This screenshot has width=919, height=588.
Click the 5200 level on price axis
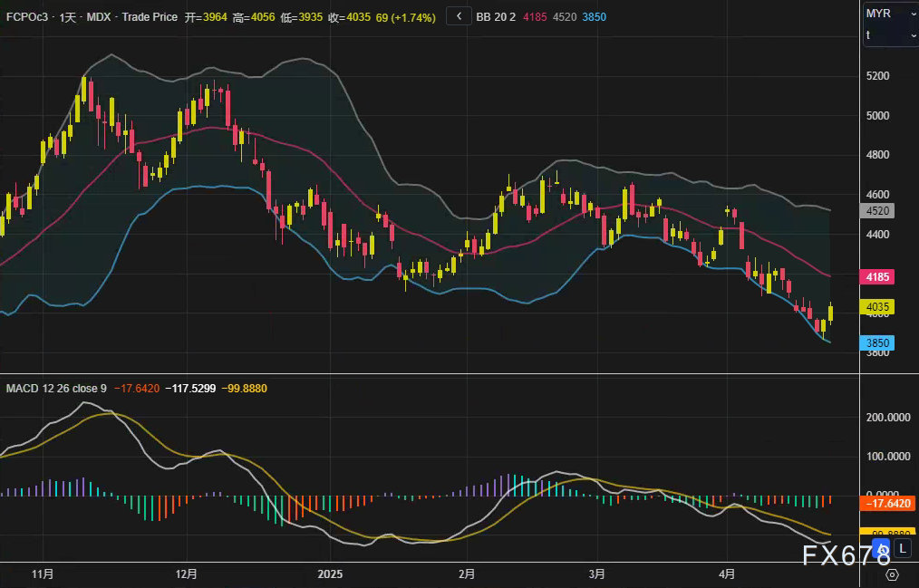[877, 76]
